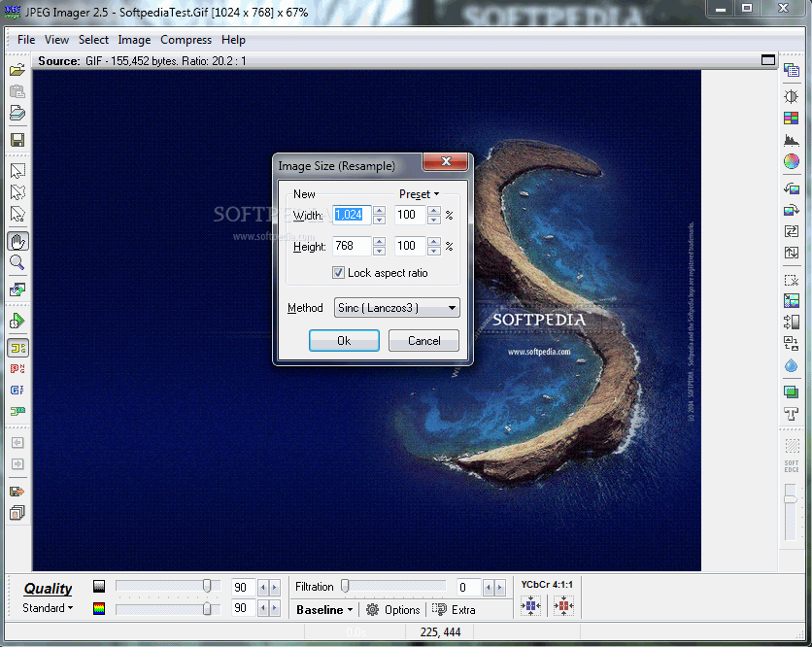This screenshot has width=812, height=647.
Task: Click the blue chroma subsampling icon
Action: [x=530, y=605]
